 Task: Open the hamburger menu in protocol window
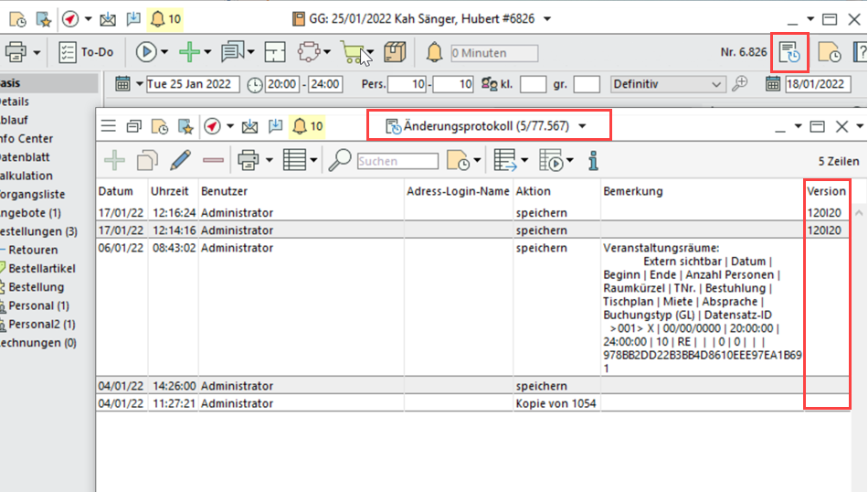pos(109,126)
